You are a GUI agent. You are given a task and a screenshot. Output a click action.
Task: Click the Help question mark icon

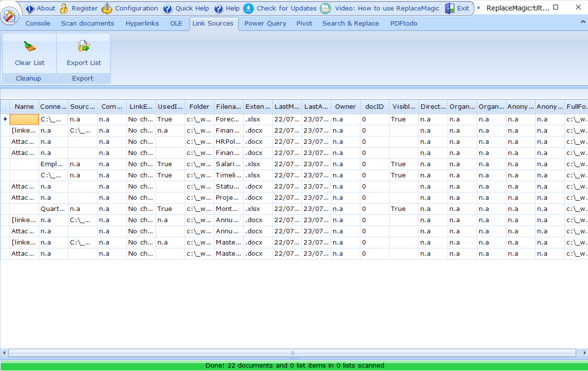click(x=218, y=9)
